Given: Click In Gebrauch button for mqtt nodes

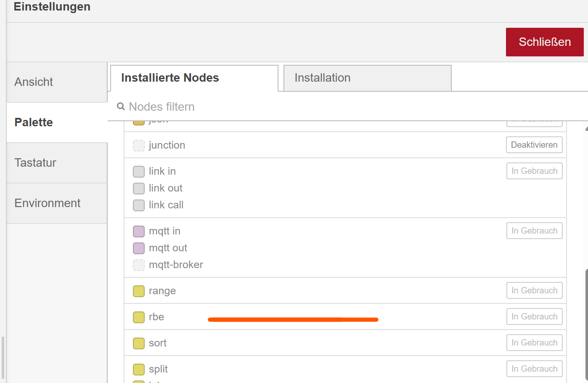Looking at the screenshot, I should tap(534, 231).
